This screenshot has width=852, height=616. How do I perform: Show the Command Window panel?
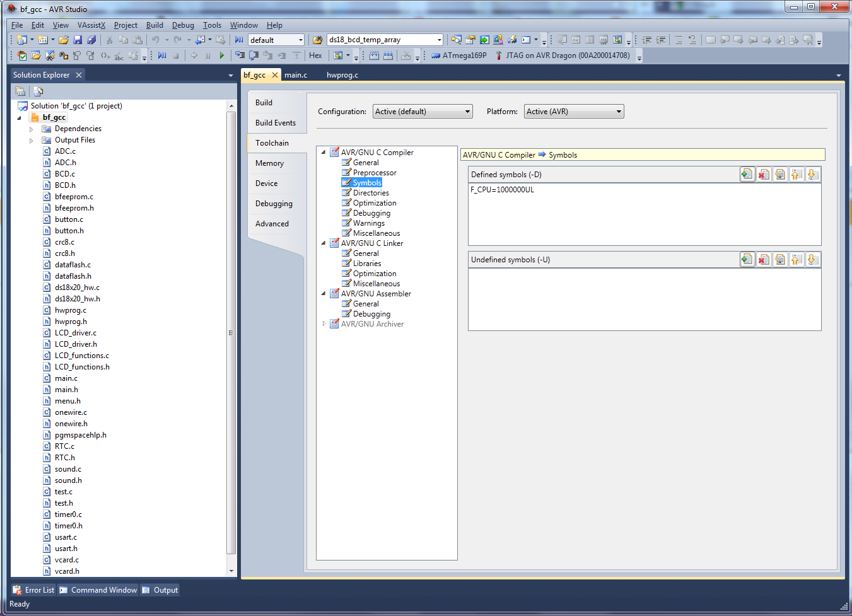tap(98, 590)
